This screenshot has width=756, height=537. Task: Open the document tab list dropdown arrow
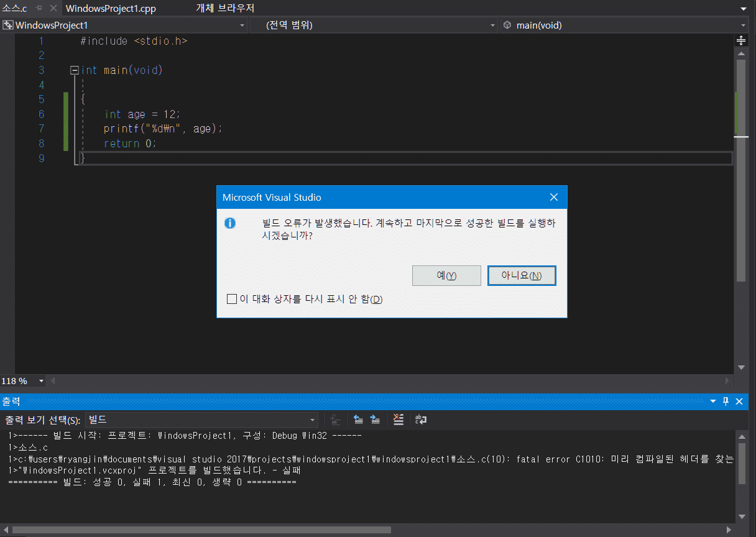[743, 9]
